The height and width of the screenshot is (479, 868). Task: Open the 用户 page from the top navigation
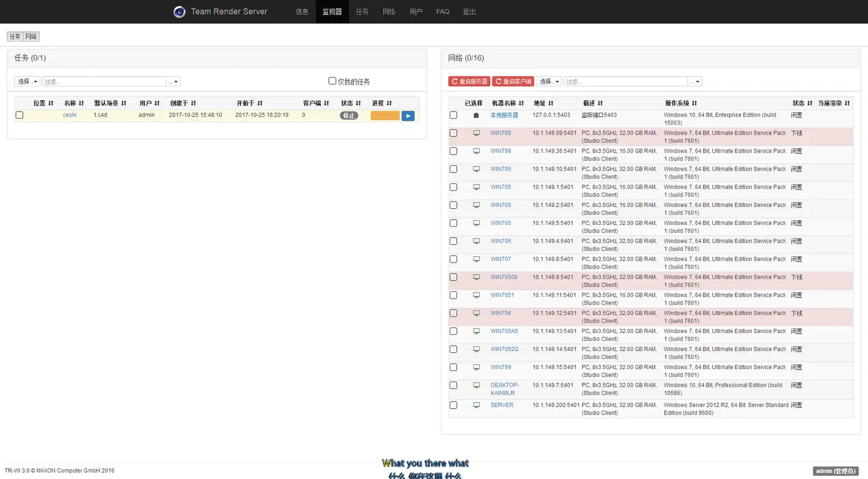(x=416, y=11)
